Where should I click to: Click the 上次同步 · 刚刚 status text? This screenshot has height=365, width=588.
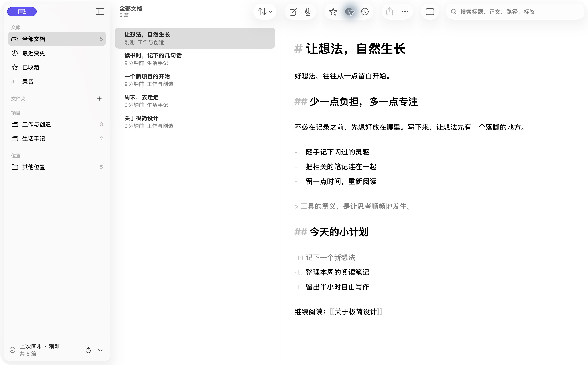pos(40,346)
